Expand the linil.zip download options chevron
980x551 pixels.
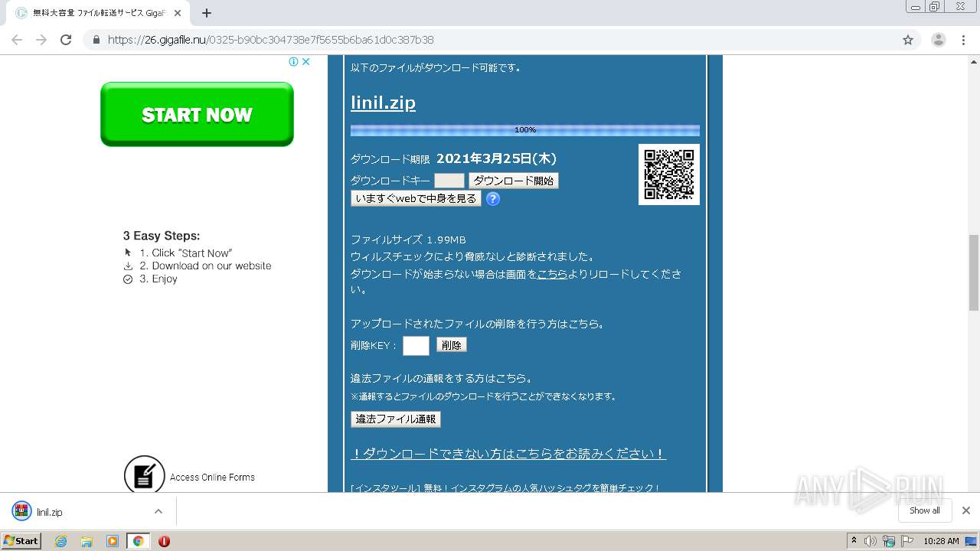point(158,511)
